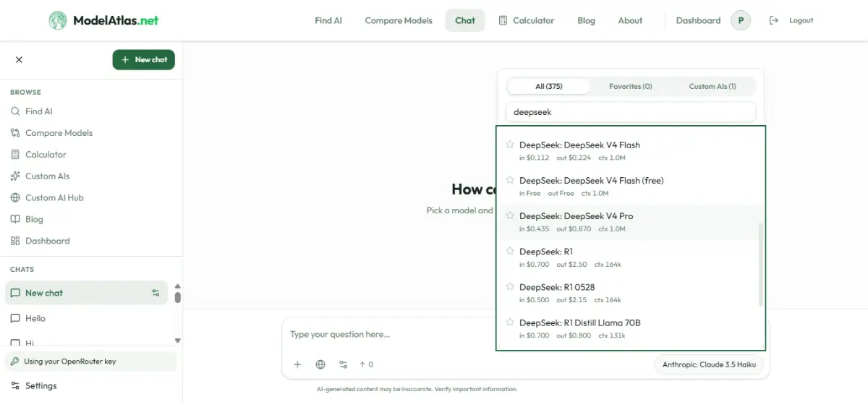Click the model list scrollbar
The width and height of the screenshot is (868, 402).
point(760,264)
